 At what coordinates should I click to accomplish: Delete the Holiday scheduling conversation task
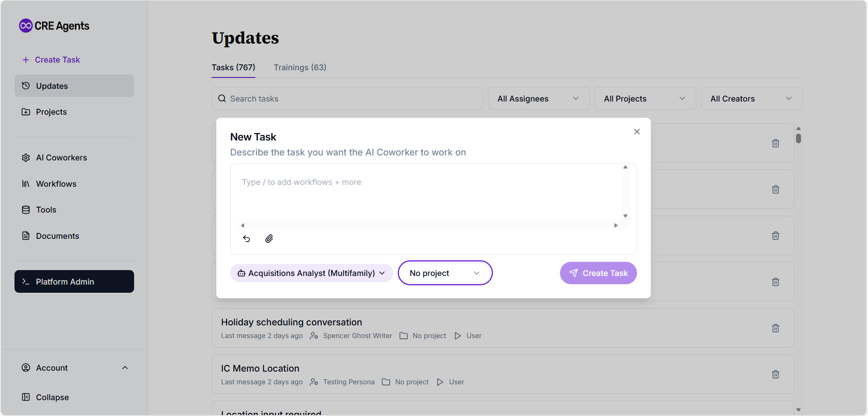tap(775, 328)
